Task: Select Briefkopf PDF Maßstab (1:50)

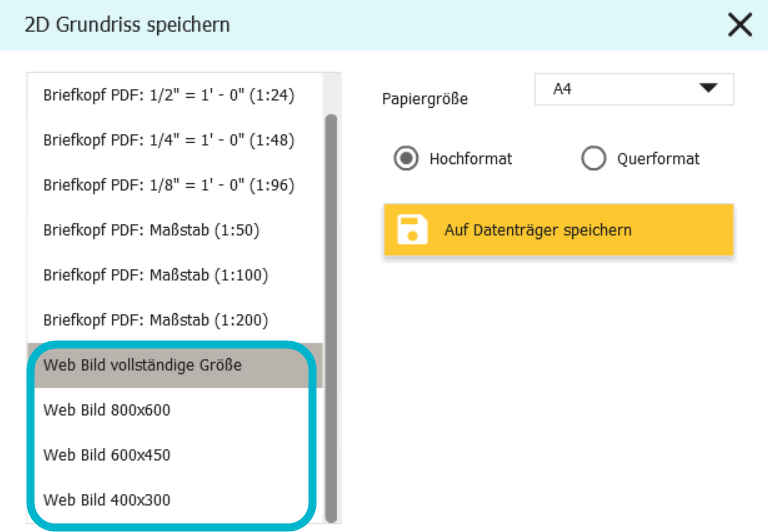Action: click(x=175, y=230)
